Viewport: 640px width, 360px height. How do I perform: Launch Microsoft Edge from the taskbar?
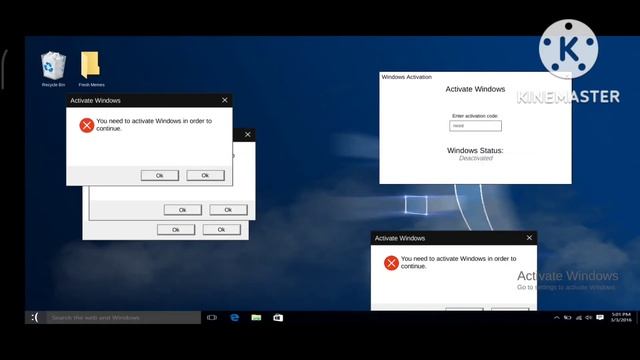pyautogui.click(x=235, y=317)
